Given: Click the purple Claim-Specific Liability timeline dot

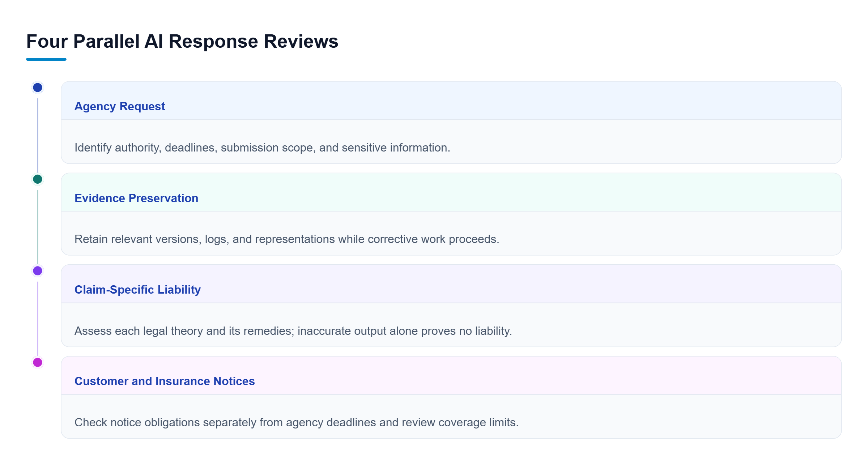Looking at the screenshot, I should tap(38, 270).
